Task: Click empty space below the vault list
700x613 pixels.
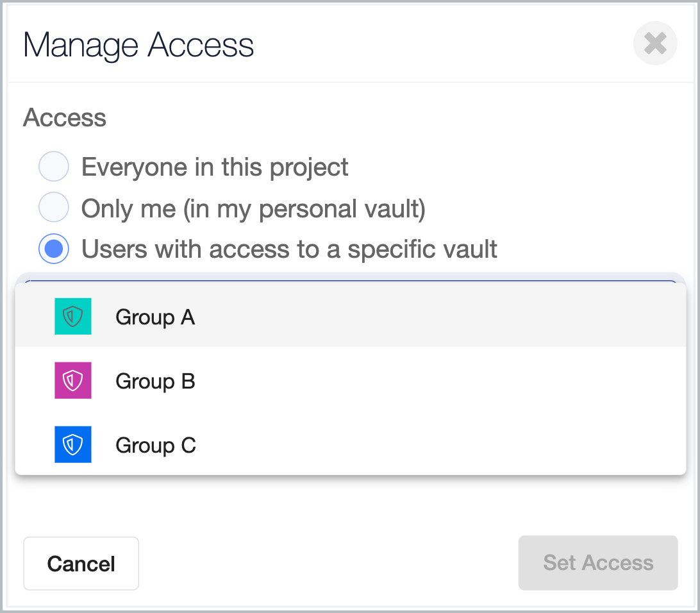Action: [350, 505]
